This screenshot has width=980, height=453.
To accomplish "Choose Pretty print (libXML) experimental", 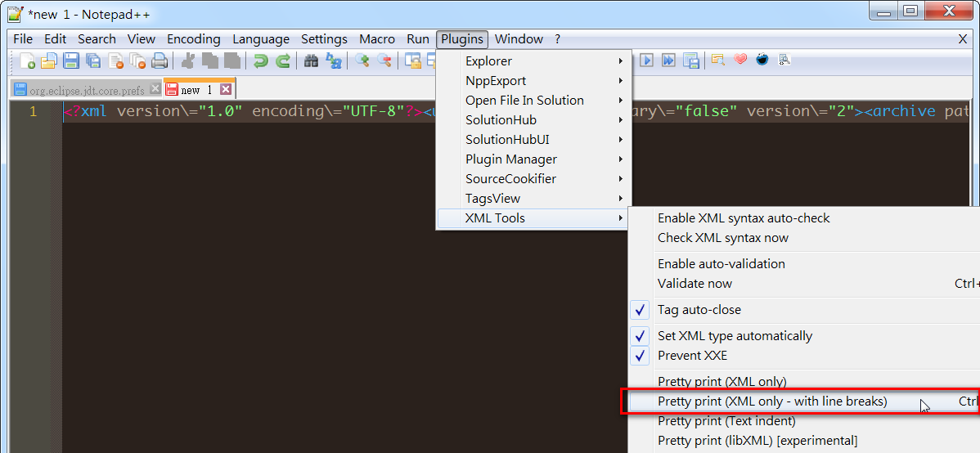I will [803, 441].
